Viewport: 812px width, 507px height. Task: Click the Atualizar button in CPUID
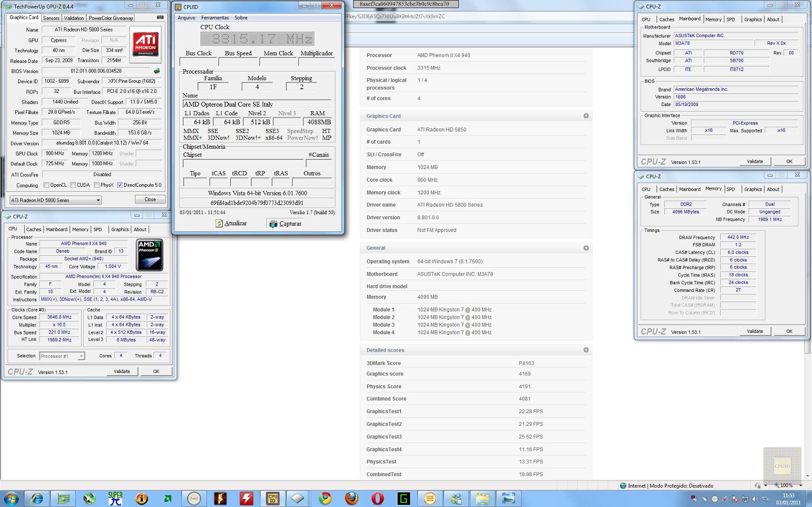coord(231,223)
